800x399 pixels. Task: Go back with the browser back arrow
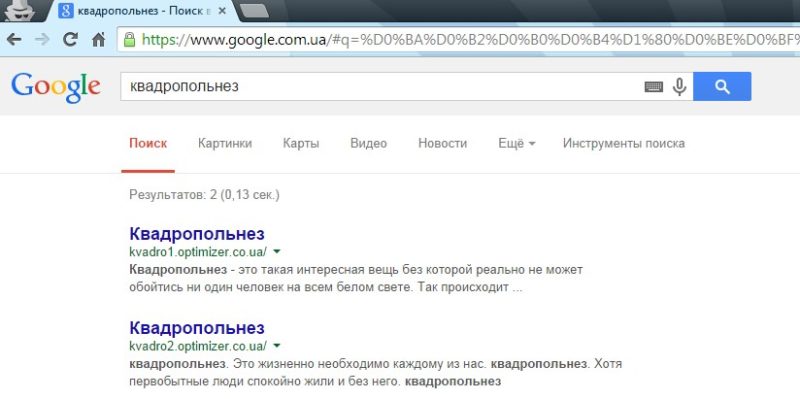[14, 39]
